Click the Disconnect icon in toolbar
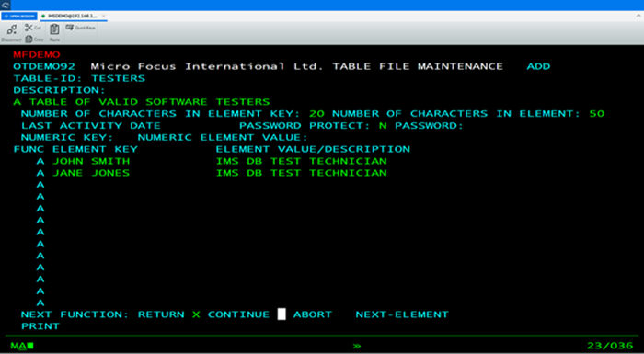The height and width of the screenshot is (354, 644). click(11, 29)
